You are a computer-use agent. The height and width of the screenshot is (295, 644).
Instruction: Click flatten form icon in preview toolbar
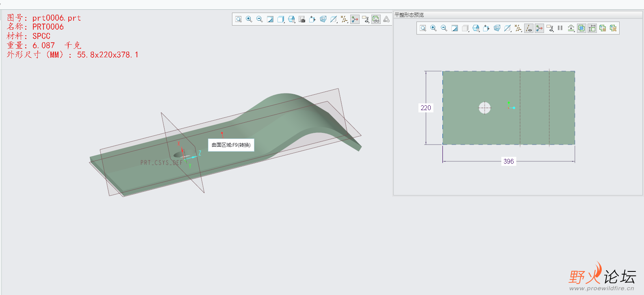coord(571,28)
